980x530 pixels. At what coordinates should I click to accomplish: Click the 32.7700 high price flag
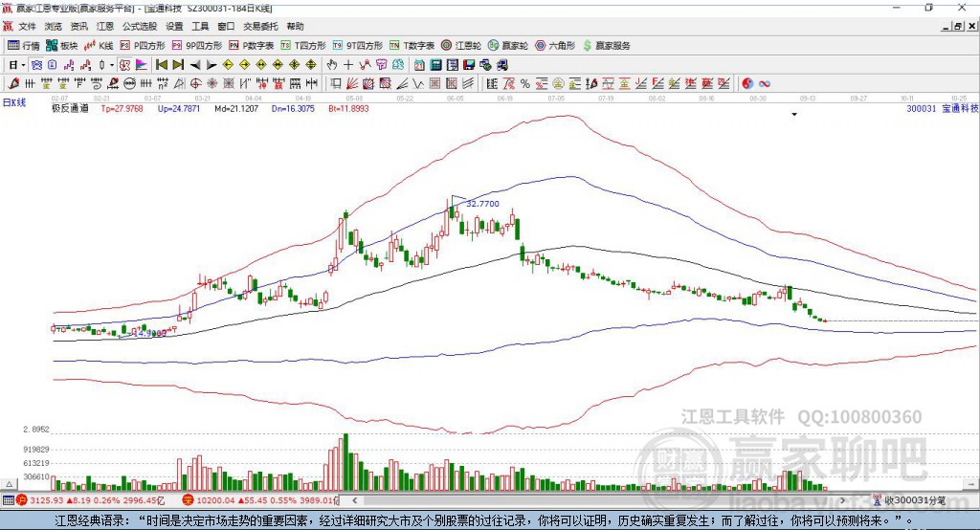[482, 204]
